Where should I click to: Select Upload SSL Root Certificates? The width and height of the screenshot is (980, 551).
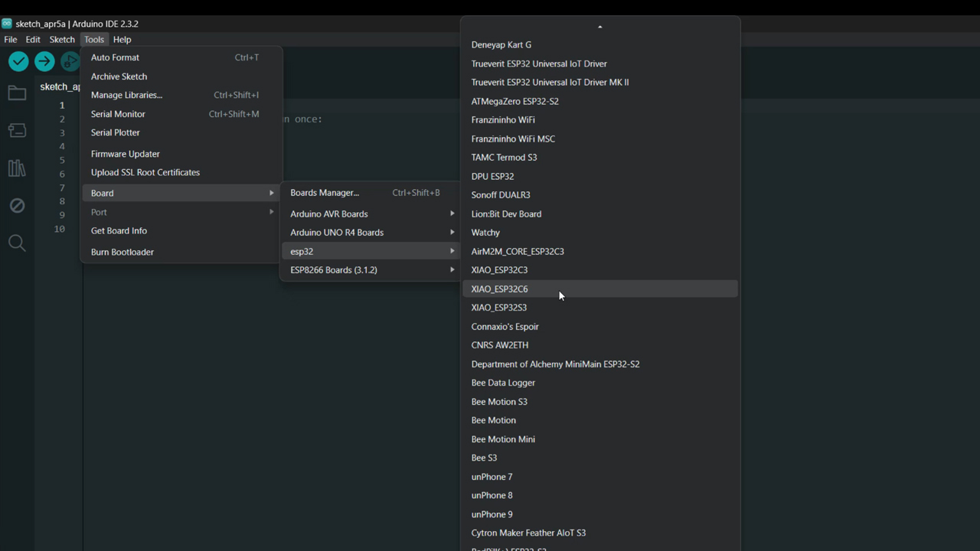click(x=181, y=172)
